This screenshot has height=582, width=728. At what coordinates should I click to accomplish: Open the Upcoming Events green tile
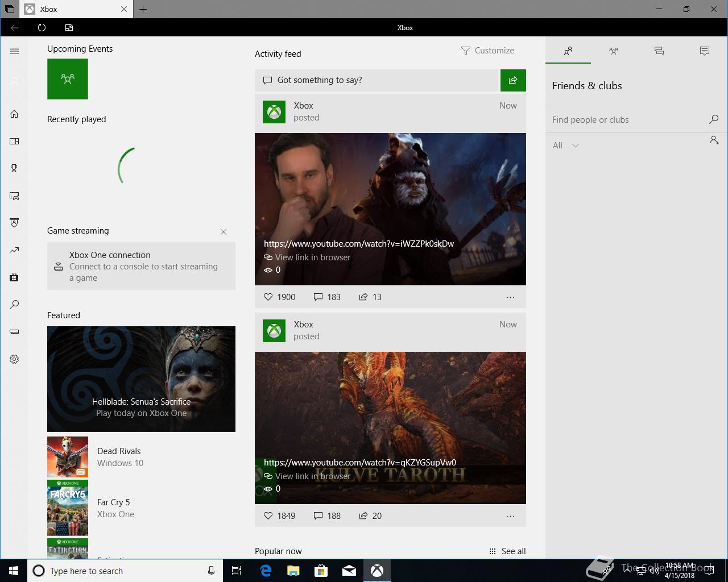(x=68, y=78)
